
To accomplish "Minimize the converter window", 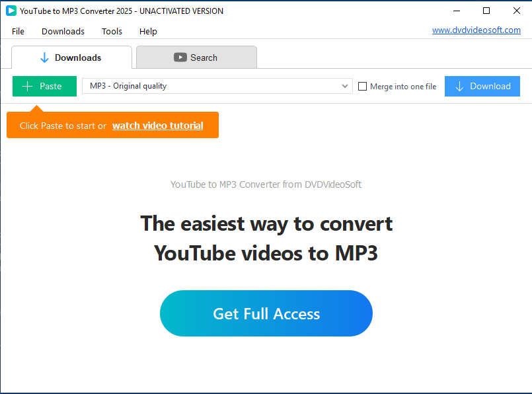I will click(457, 11).
